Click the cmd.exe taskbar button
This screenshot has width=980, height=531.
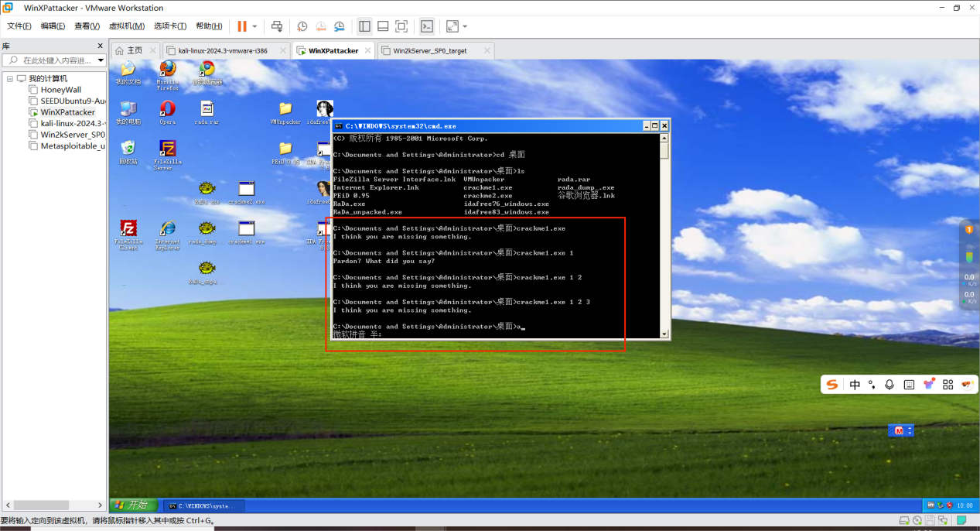(x=206, y=505)
